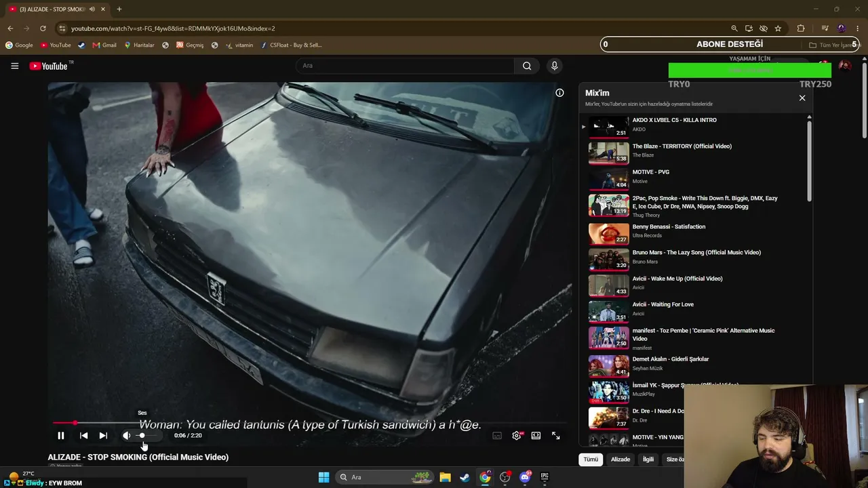Image resolution: width=868 pixels, height=488 pixels.
Task: Click the 0:06 / 2:20 time display
Action: pyautogui.click(x=188, y=436)
